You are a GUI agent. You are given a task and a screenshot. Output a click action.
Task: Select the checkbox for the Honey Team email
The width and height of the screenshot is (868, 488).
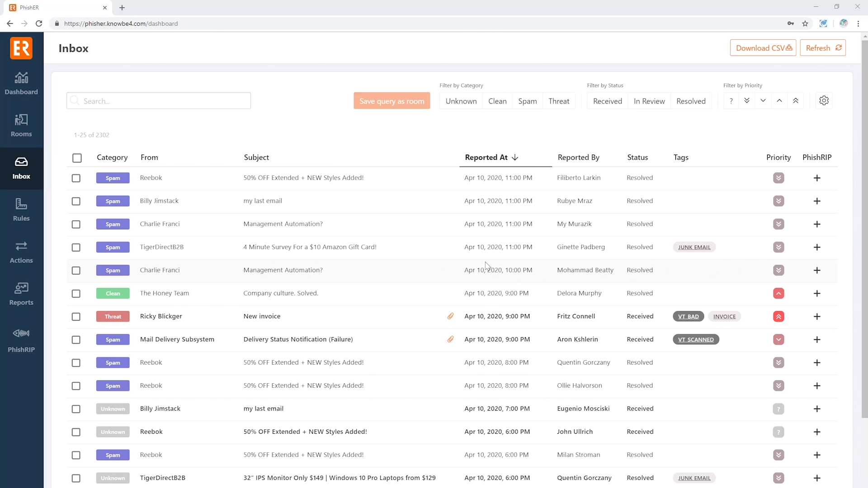click(76, 293)
